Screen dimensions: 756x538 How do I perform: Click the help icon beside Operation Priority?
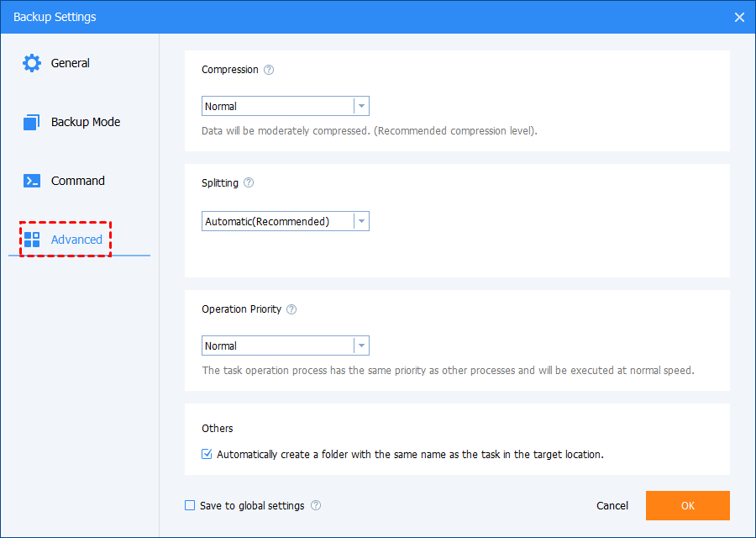[291, 309]
